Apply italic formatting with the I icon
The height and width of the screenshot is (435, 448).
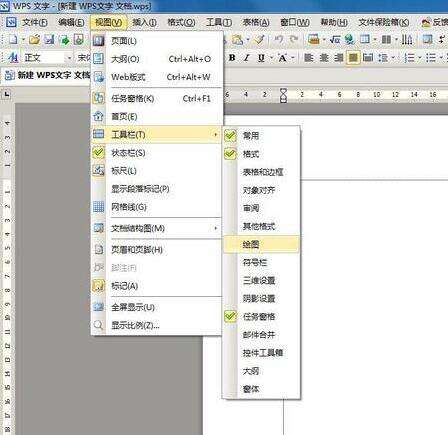click(x=247, y=58)
